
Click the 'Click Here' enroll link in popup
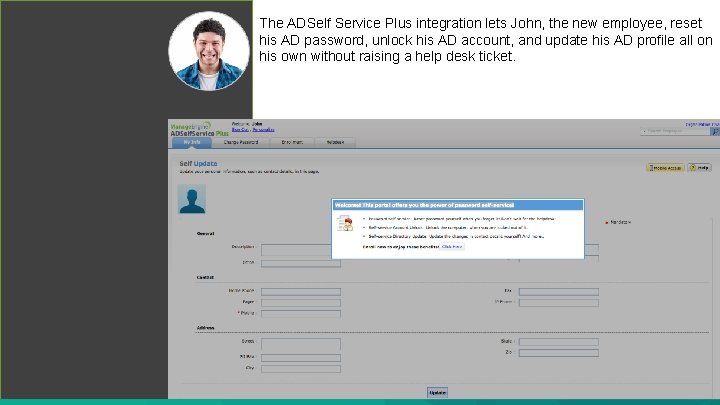(x=452, y=247)
